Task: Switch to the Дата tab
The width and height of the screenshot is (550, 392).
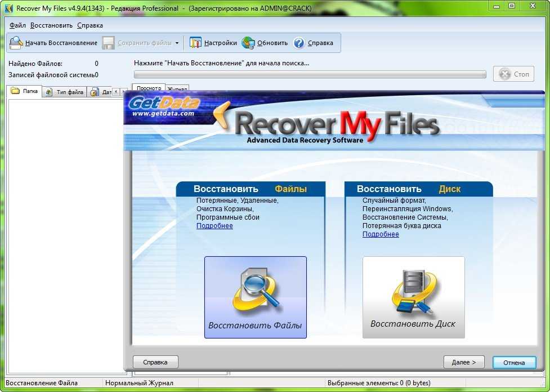Action: click(x=100, y=92)
